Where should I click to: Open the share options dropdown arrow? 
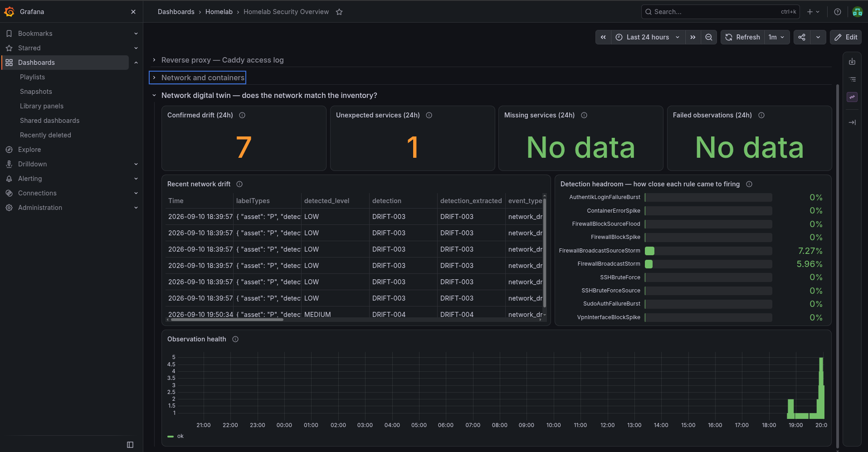point(818,37)
